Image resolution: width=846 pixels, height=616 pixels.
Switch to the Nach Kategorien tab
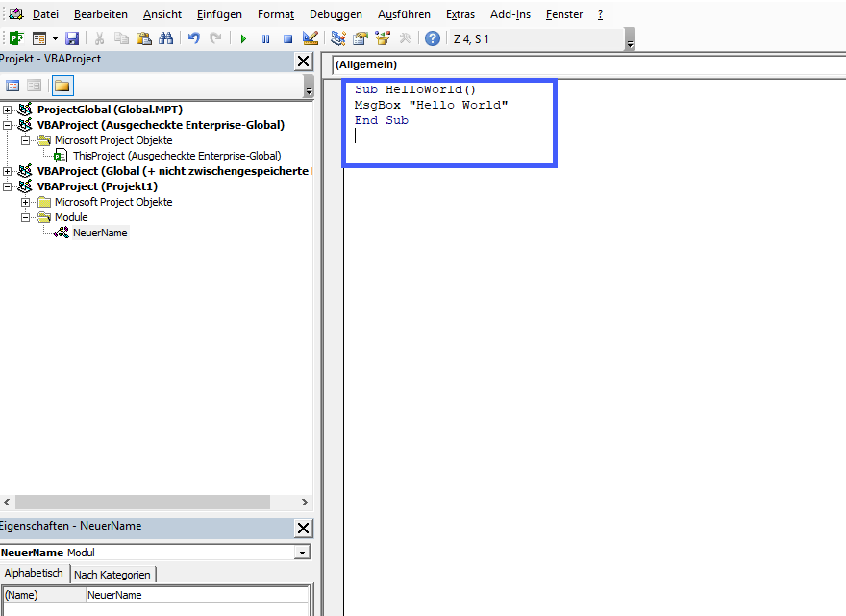pos(112,574)
